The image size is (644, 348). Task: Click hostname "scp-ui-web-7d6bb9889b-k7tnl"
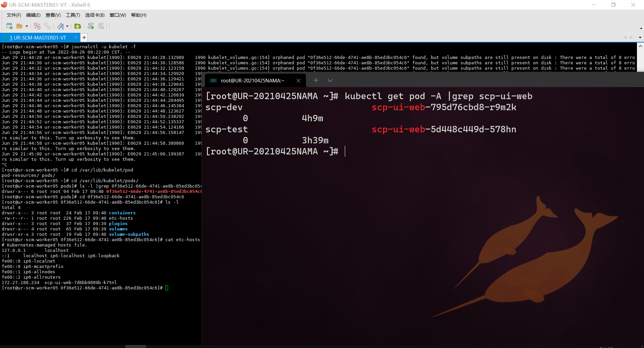click(x=80, y=283)
